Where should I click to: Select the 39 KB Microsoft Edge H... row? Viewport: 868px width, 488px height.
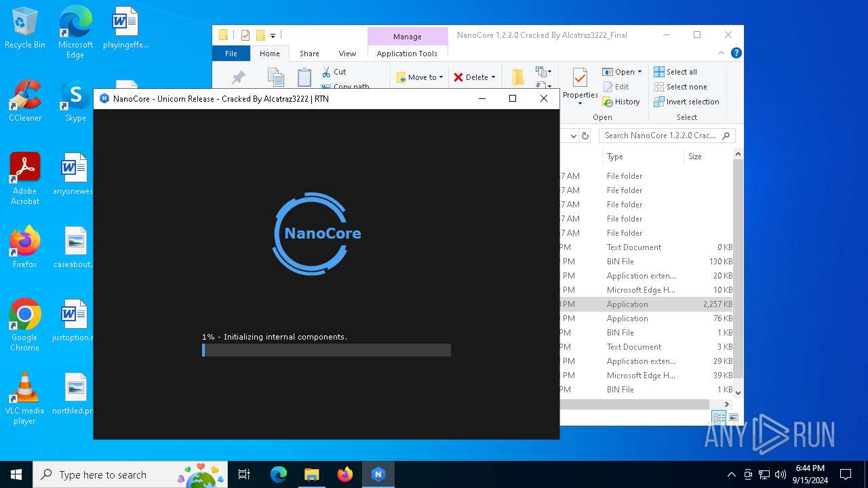point(646,375)
